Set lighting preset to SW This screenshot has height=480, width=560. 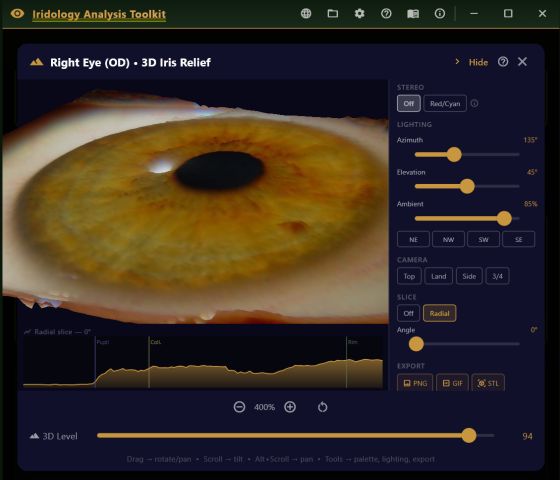[x=483, y=239]
